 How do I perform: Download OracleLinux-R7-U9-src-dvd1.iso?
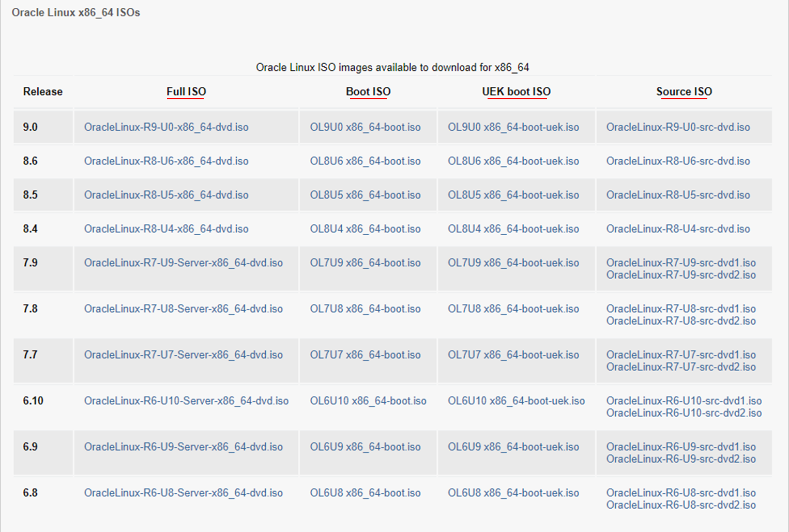(681, 263)
